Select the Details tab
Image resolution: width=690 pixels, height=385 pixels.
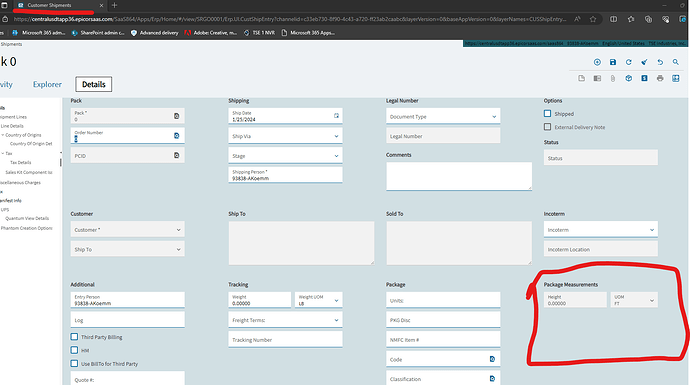(94, 84)
